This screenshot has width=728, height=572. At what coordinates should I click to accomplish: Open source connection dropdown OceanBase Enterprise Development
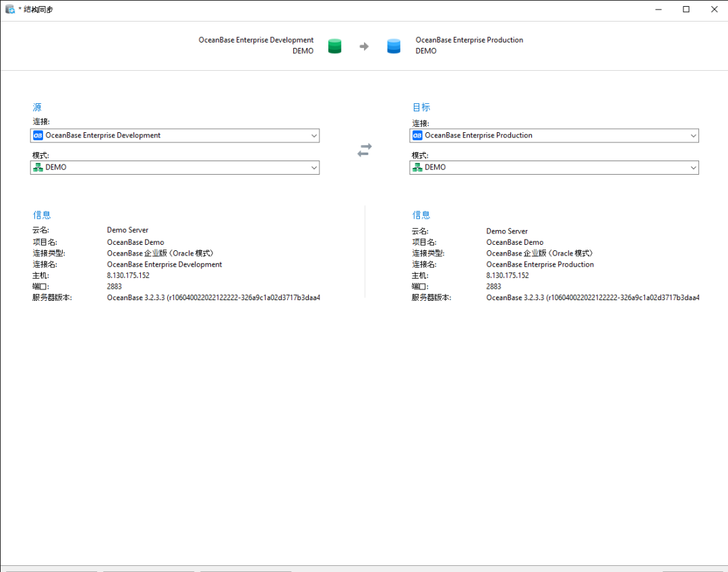pos(175,135)
